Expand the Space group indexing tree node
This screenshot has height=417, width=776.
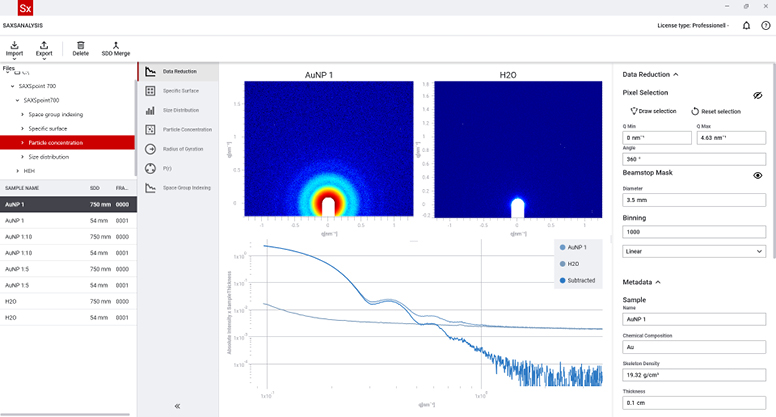(23, 114)
